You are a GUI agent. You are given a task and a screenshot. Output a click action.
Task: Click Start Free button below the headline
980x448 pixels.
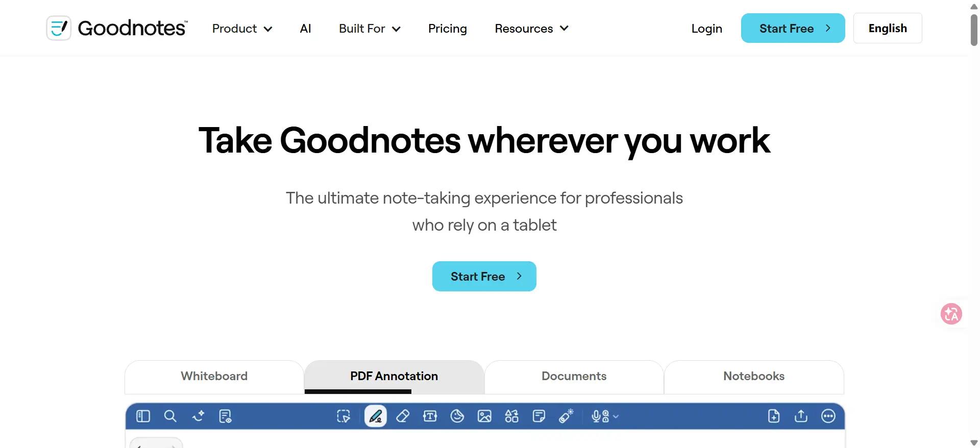tap(484, 277)
